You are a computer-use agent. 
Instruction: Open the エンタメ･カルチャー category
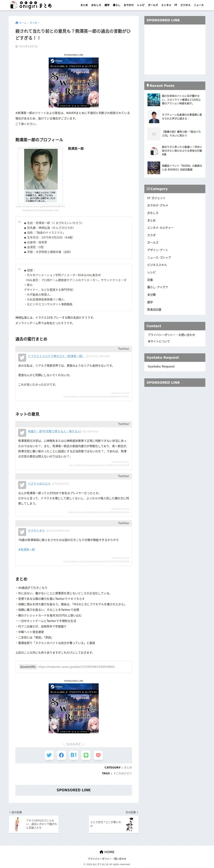(160, 228)
